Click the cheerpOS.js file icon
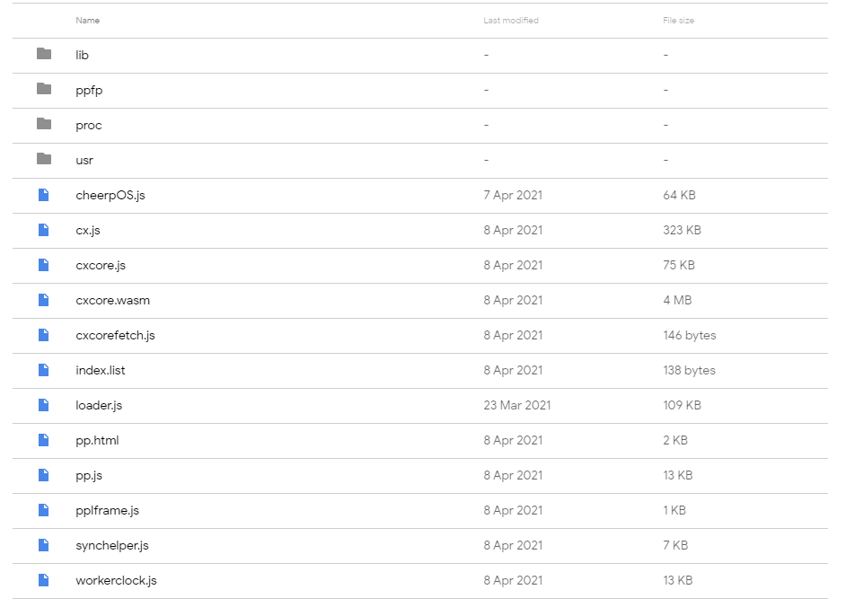846x616 pixels. (44, 195)
